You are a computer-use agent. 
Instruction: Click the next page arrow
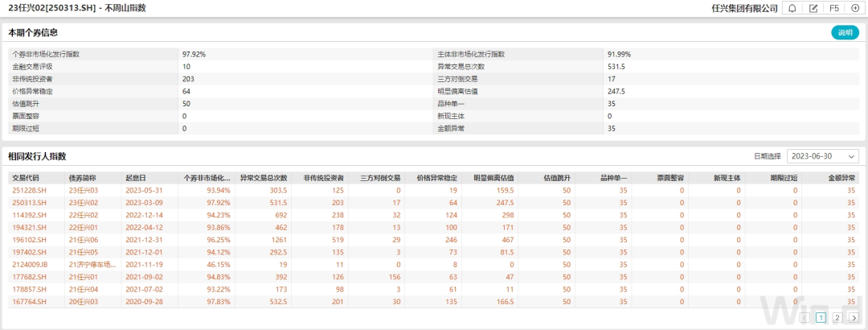click(x=854, y=318)
